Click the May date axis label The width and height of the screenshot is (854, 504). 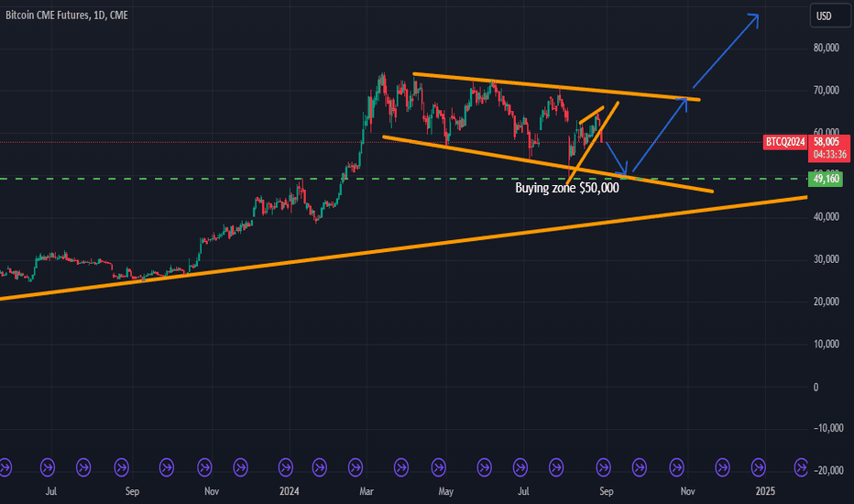[x=445, y=491]
